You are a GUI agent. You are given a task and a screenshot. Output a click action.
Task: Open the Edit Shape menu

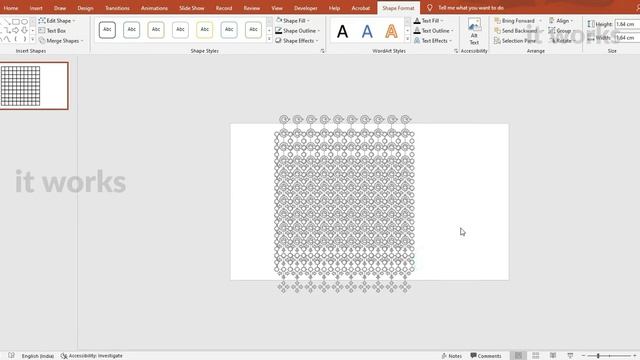[57, 21]
